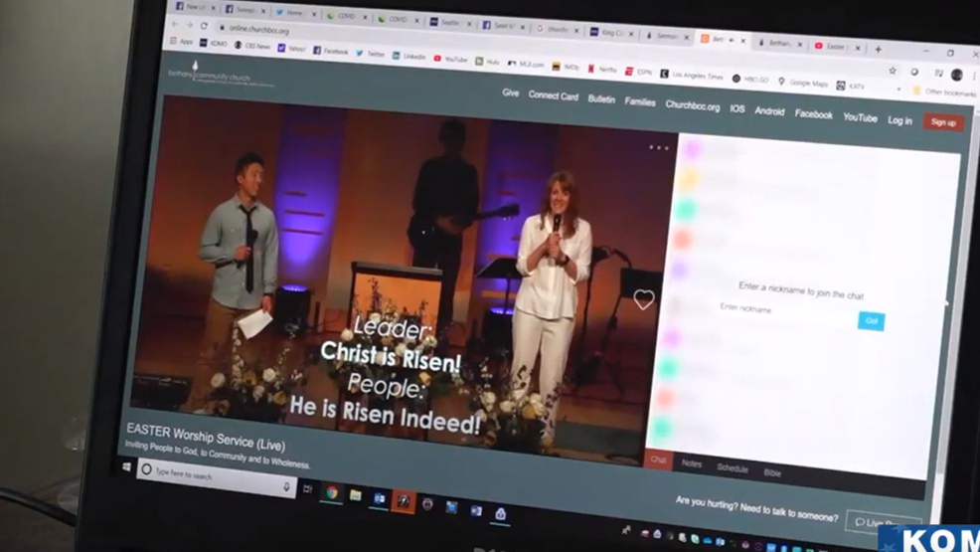The height and width of the screenshot is (552, 980).
Task: Open the YouTube bookmark in the bookmarks bar
Action: click(450, 60)
